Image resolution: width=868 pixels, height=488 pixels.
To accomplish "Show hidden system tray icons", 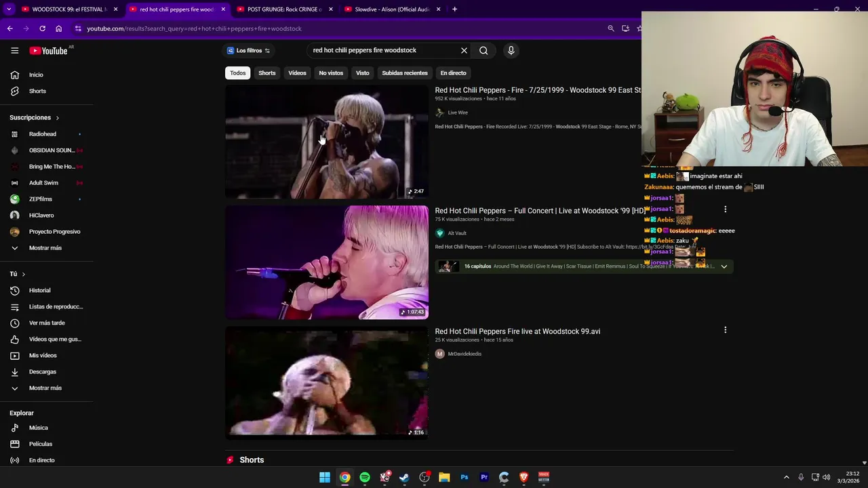I will point(786,477).
